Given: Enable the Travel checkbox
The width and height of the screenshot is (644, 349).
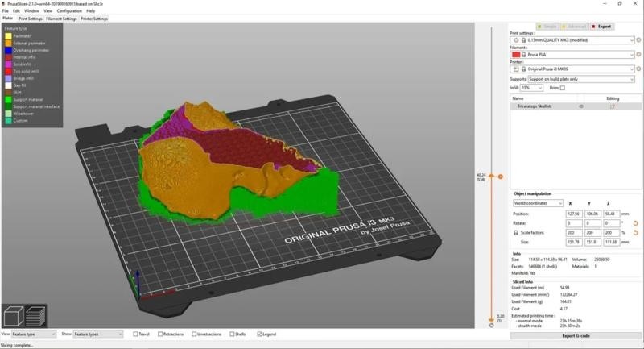Looking at the screenshot, I should pos(135,334).
